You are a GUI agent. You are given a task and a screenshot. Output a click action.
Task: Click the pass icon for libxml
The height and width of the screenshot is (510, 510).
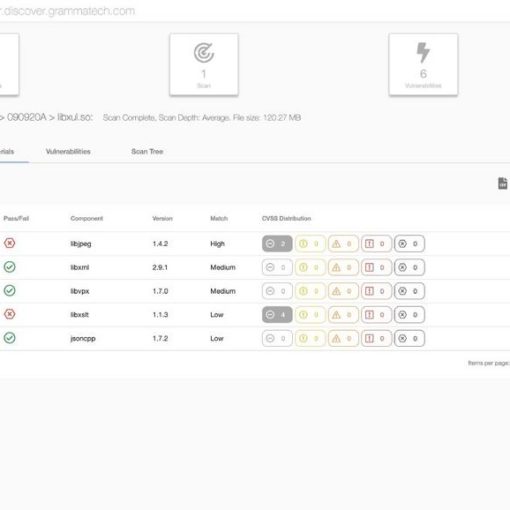click(x=10, y=267)
